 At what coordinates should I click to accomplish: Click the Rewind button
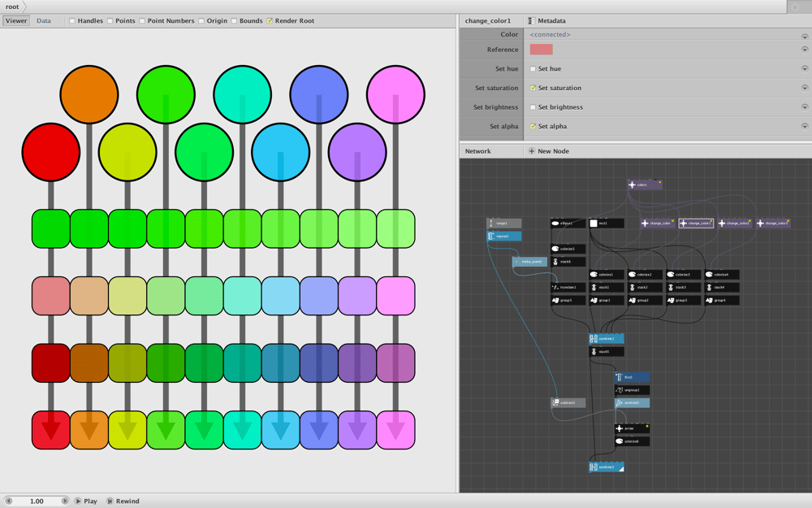pyautogui.click(x=123, y=501)
